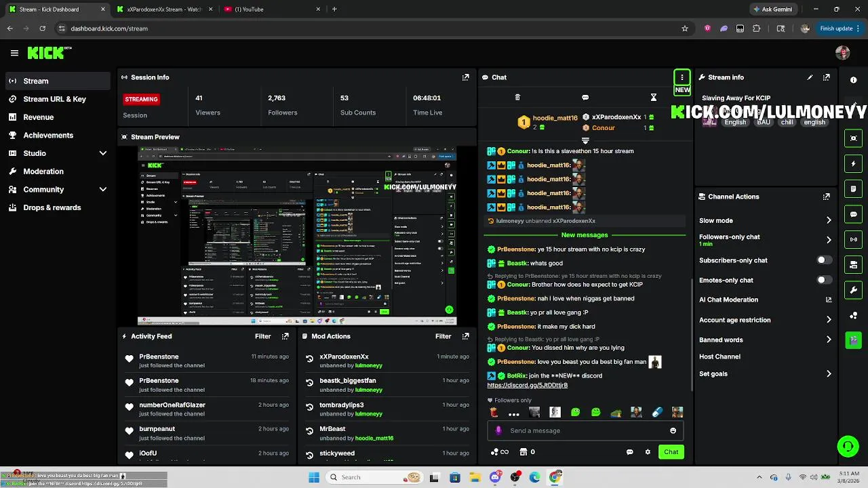868x488 pixels.
Task: Open chat settings gear icon
Action: pyautogui.click(x=648, y=452)
